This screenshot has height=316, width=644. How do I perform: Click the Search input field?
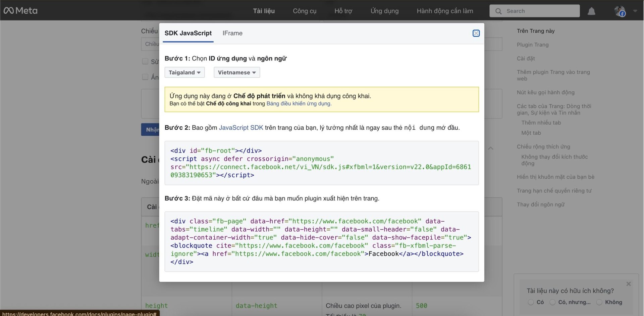tap(540, 11)
